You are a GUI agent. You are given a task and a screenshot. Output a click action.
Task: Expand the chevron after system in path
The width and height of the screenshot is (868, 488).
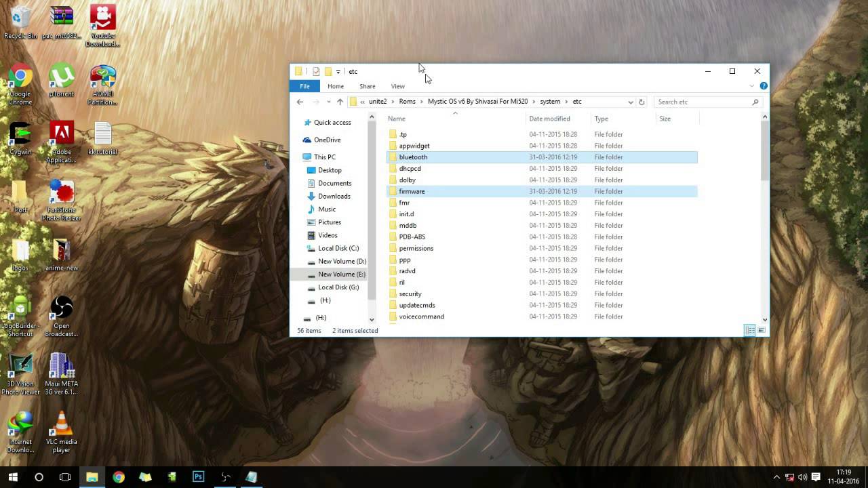(567, 102)
